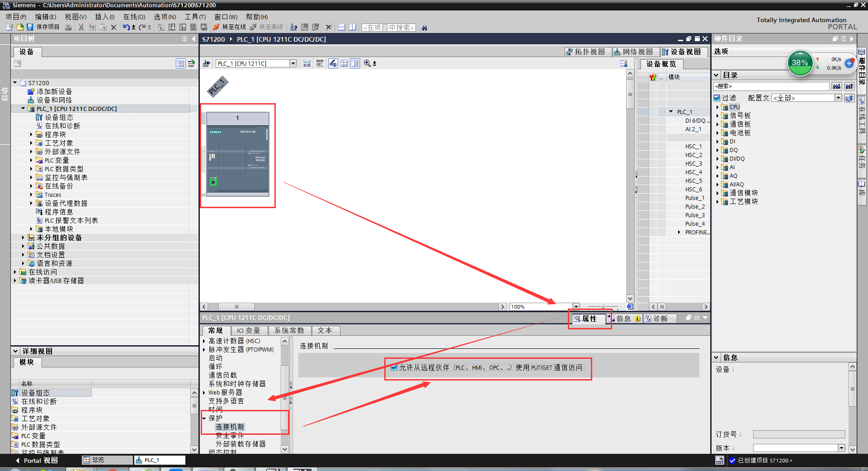868x471 pixels.
Task: Click the project search input field
Action: pyautogui.click(x=388, y=28)
